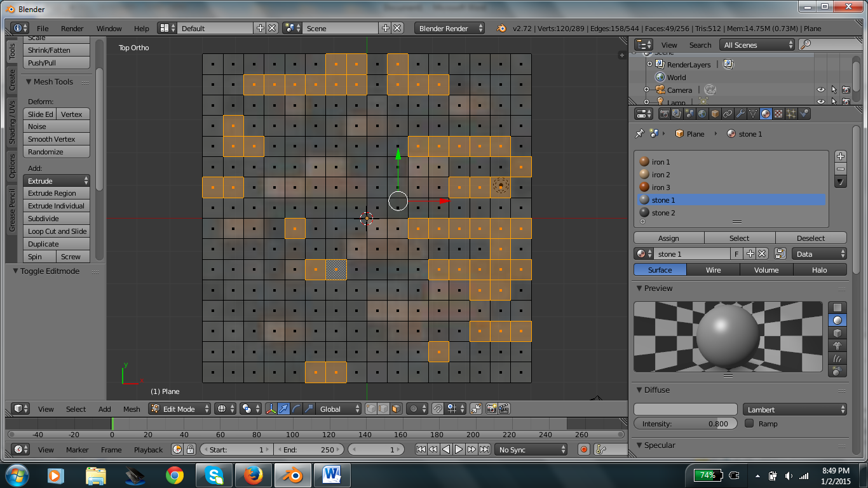
Task: Open the timeline Marker menu
Action: pyautogui.click(x=78, y=449)
